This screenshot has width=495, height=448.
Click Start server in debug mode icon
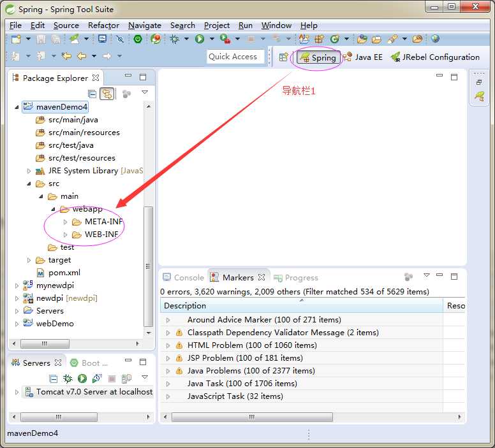(68, 379)
